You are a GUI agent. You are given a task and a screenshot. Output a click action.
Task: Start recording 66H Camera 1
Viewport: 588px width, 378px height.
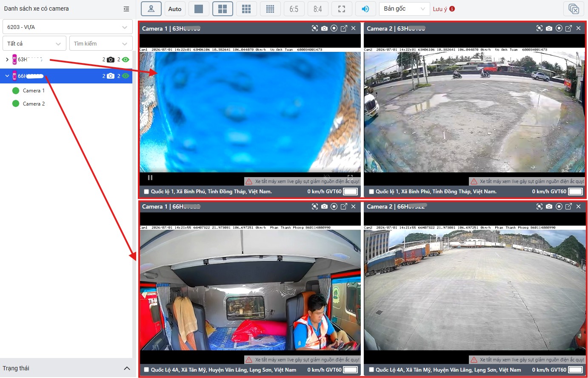[334, 206]
